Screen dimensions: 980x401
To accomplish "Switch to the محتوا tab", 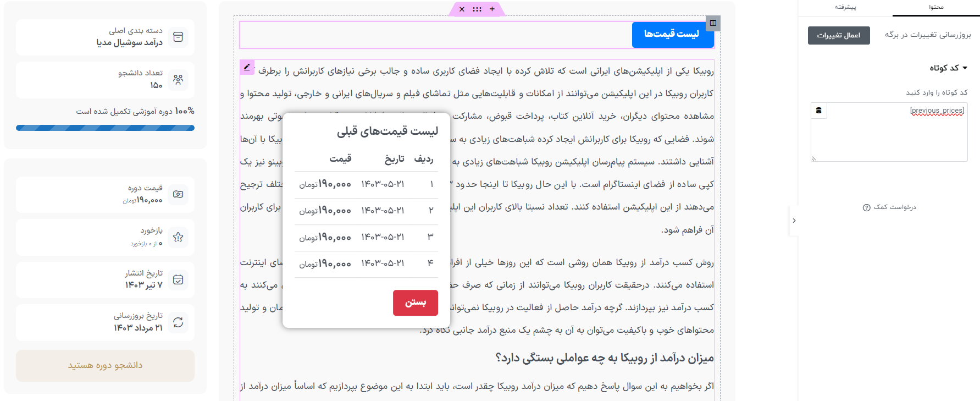I will pos(936,7).
